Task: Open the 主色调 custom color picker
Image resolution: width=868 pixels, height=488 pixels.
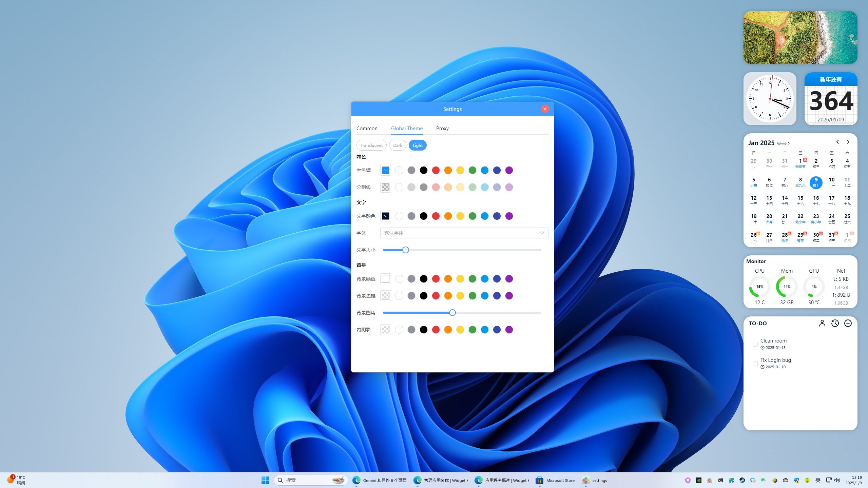Action: point(385,170)
